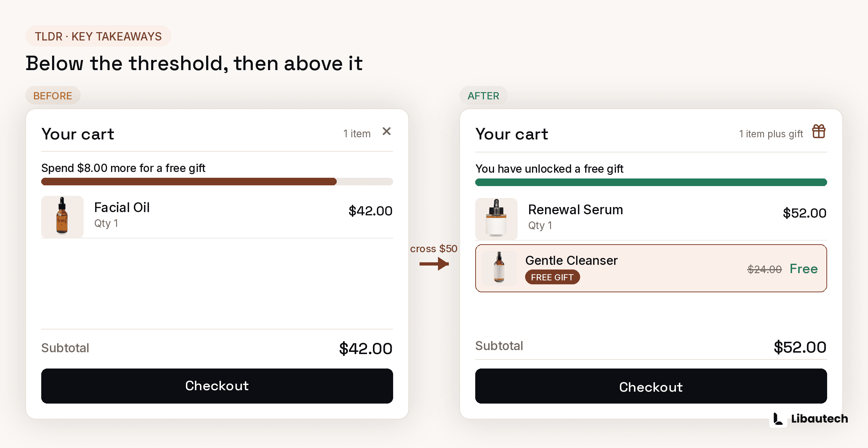
Task: Click the cross $50 arrow icon
Action: 434,264
